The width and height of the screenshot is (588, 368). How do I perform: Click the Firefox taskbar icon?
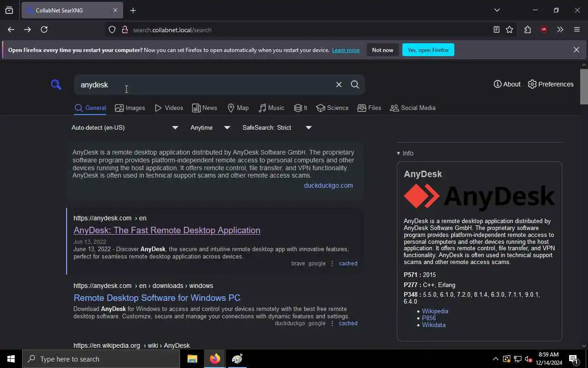click(x=215, y=359)
